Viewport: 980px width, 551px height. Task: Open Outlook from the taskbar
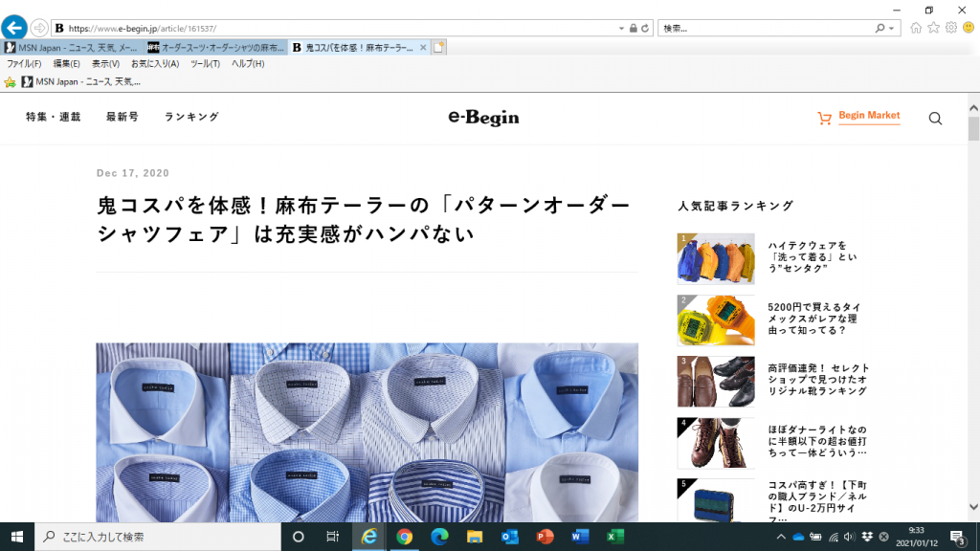coord(509,537)
